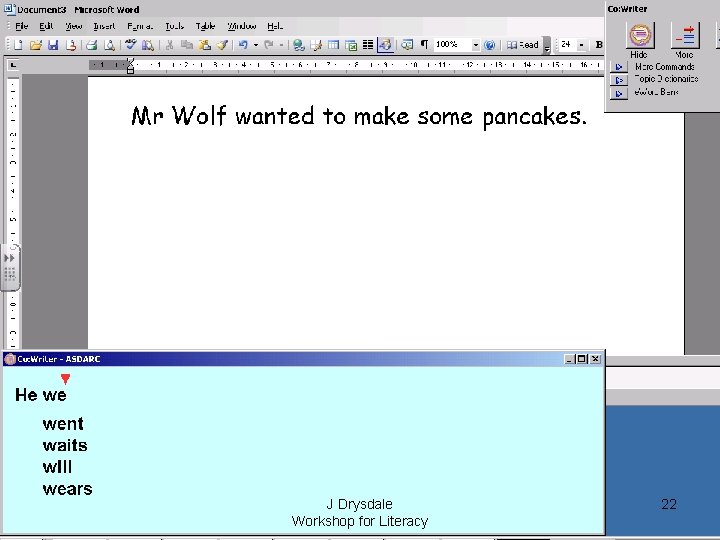The height and width of the screenshot is (540, 720).
Task: Choose word suggestion 'went'
Action: click(63, 423)
